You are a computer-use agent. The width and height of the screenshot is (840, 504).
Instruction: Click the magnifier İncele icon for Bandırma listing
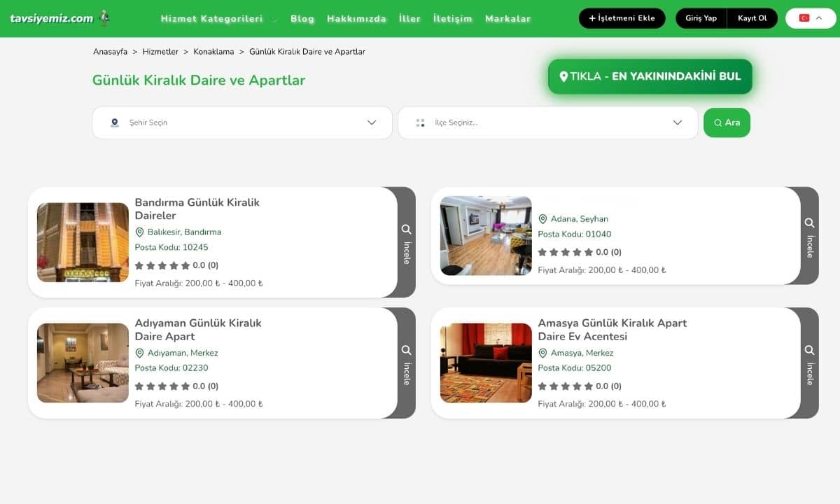coord(406,230)
